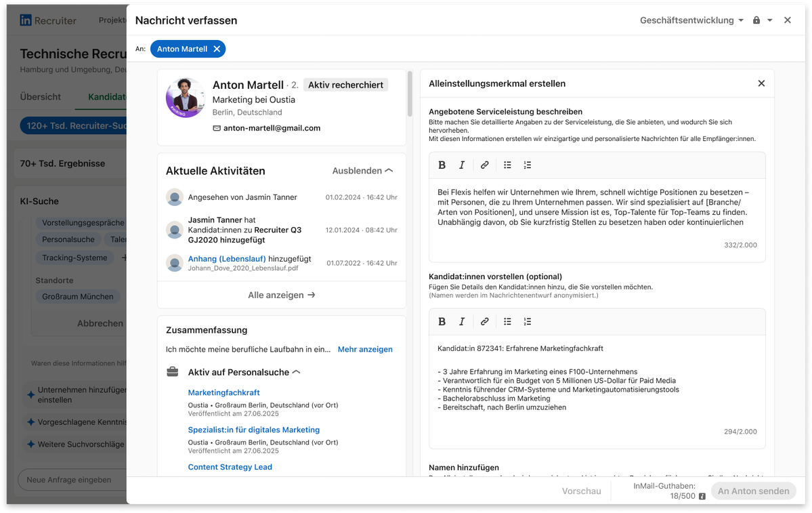Open Spezialist:in für digitales Marketing link
Screen dimensions: 812x513
pos(254,430)
